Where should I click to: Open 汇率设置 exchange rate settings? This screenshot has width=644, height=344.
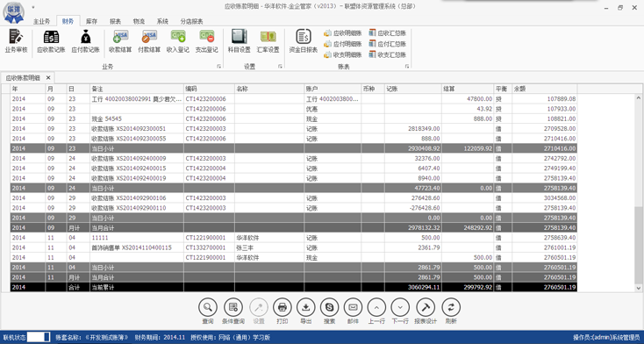(x=268, y=41)
